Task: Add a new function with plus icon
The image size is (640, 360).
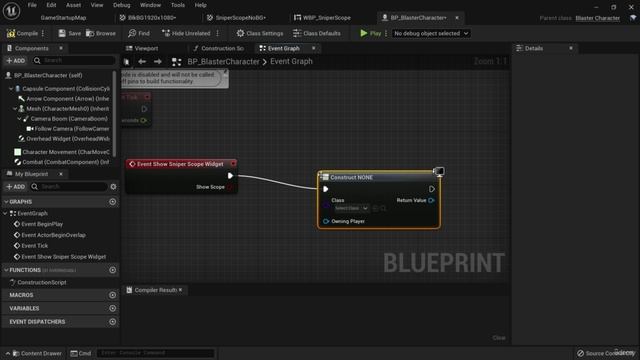Action: click(x=113, y=270)
